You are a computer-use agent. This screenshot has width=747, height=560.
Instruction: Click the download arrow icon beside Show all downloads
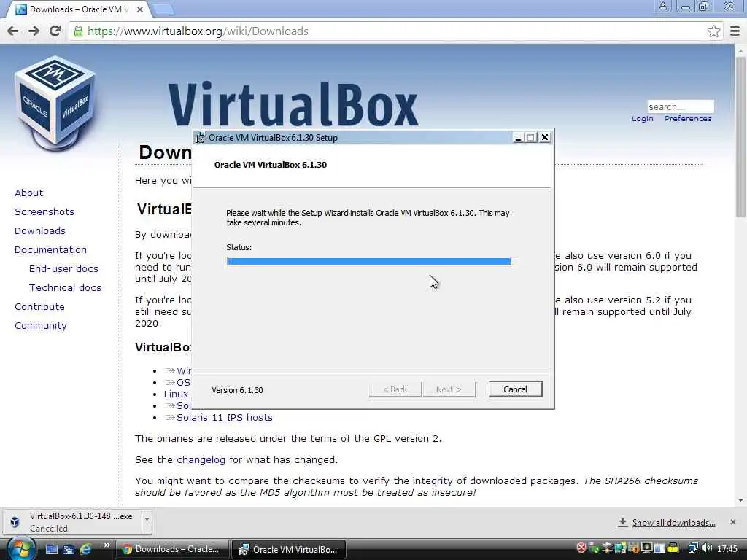(x=623, y=522)
